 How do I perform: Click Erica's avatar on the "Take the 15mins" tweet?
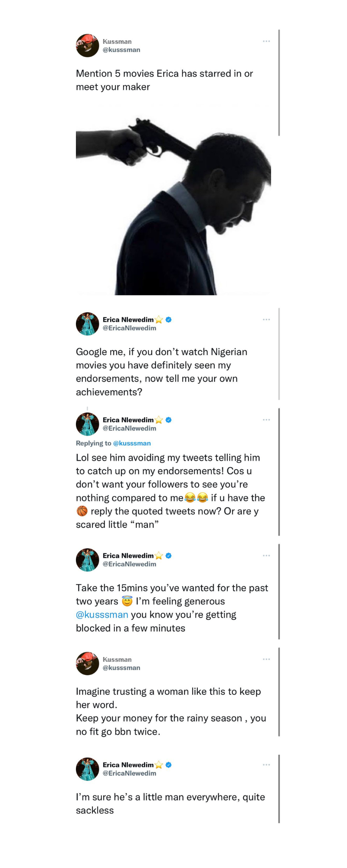[87, 560]
